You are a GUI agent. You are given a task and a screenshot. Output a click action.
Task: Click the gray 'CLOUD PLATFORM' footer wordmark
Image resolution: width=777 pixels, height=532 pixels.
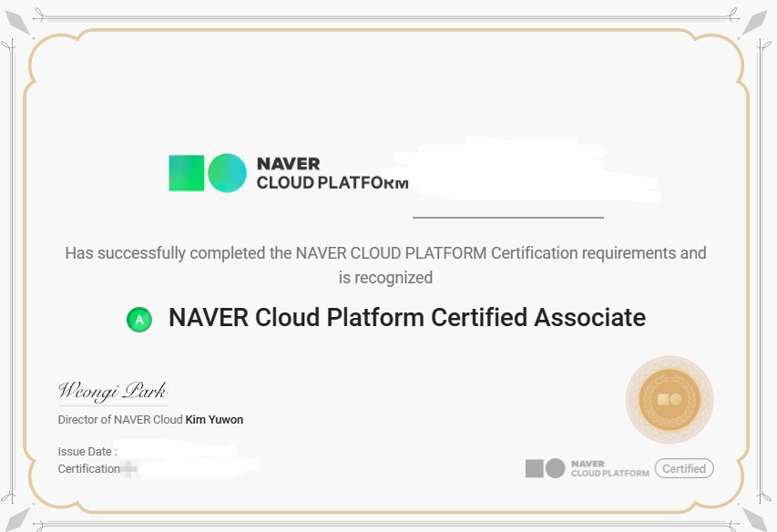click(610, 473)
